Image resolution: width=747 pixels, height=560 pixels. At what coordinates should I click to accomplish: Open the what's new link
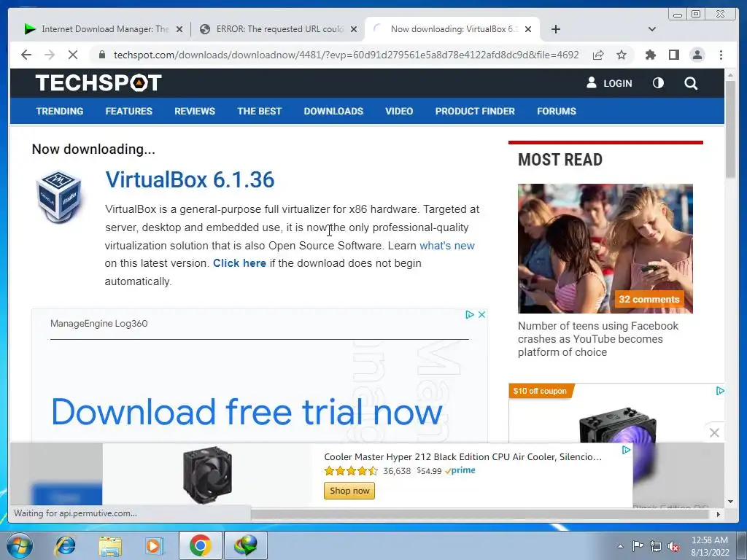[447, 246]
